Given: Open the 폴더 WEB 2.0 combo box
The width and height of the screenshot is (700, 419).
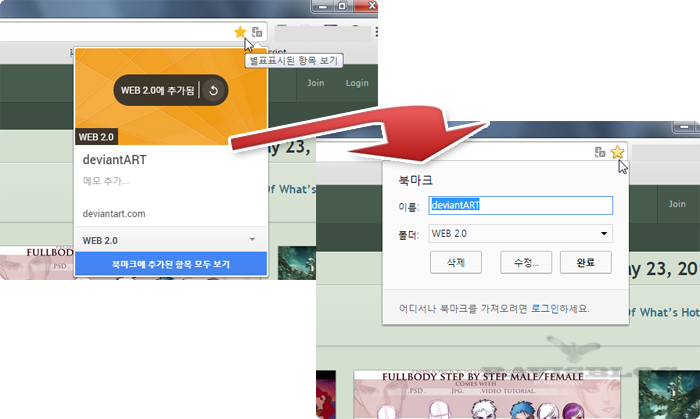Looking at the screenshot, I should [521, 233].
